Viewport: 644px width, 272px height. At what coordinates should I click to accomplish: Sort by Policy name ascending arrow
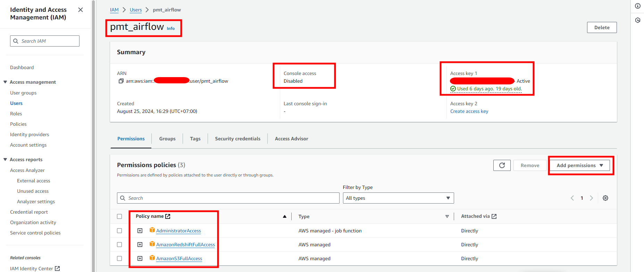(285, 216)
